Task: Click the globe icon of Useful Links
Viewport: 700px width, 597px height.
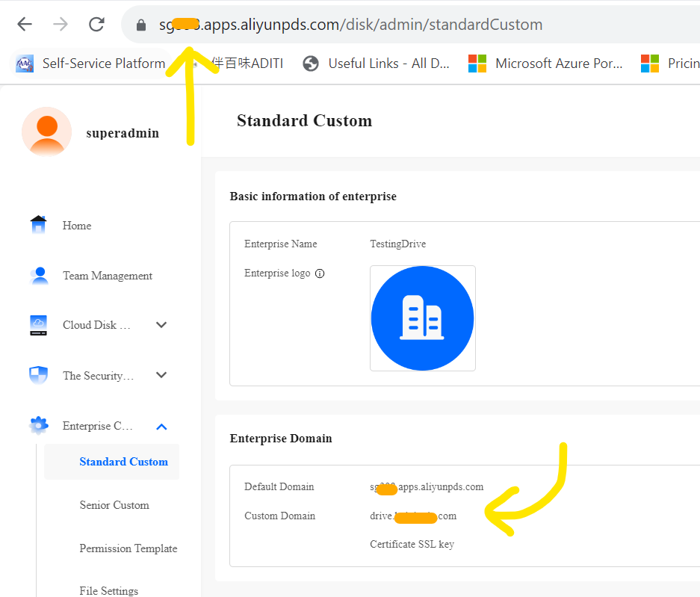Action: [x=311, y=64]
